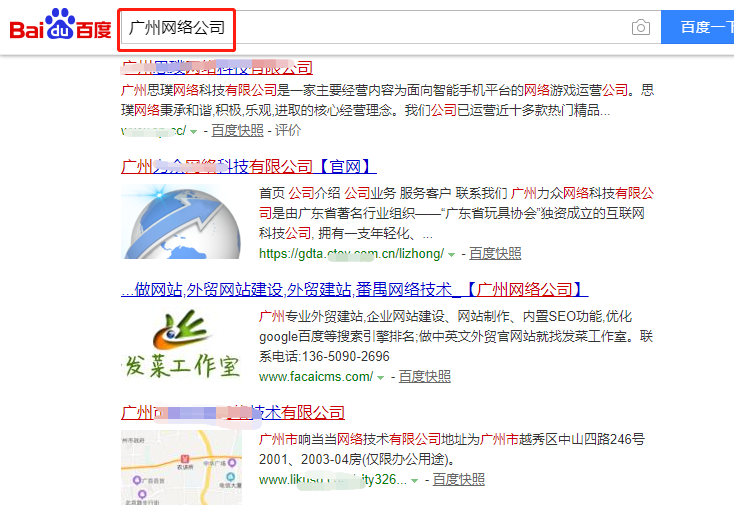Open first result title ending 科技有限公司

[x=217, y=68]
